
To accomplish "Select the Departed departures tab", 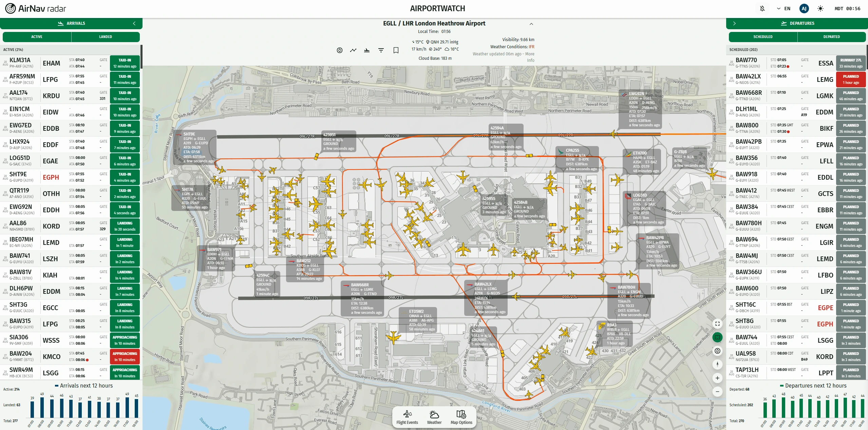I will [832, 37].
